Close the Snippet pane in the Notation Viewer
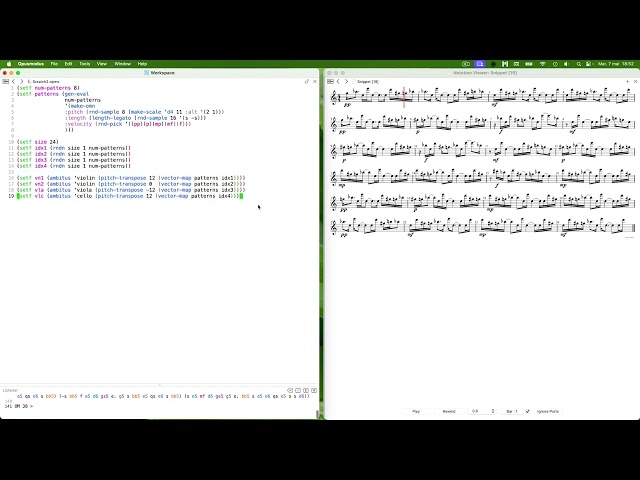This screenshot has width=640, height=480. click(x=635, y=82)
